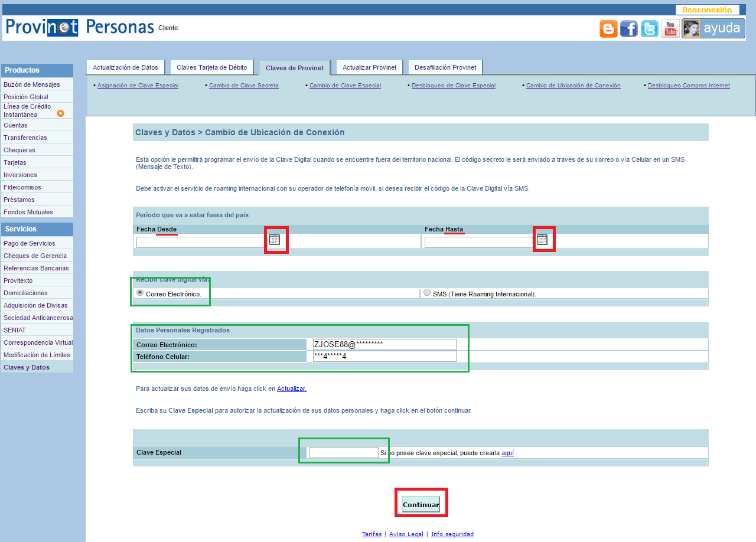Open the Twitter social icon
Image resolution: width=756 pixels, height=542 pixels.
pyautogui.click(x=650, y=28)
